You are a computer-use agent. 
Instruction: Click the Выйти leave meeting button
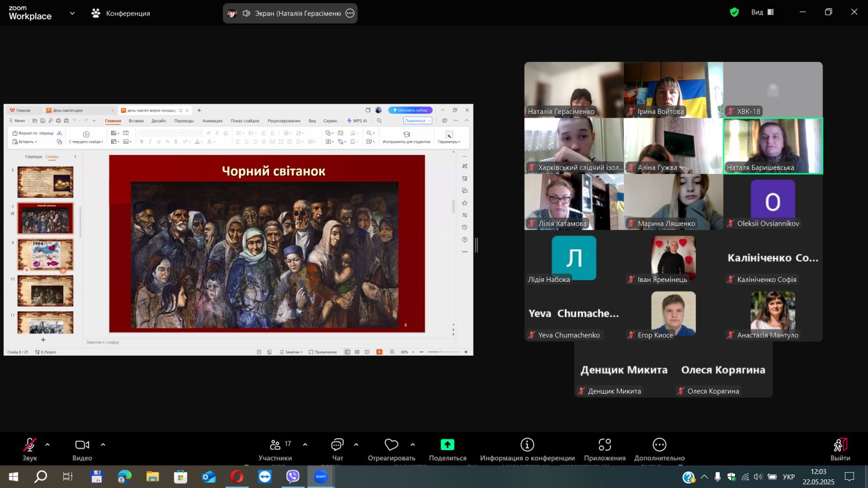point(840,450)
